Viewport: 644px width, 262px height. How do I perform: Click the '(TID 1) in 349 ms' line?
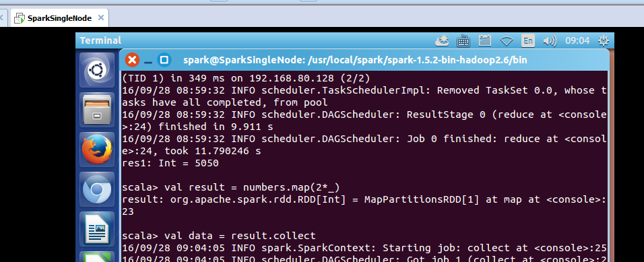click(246, 78)
